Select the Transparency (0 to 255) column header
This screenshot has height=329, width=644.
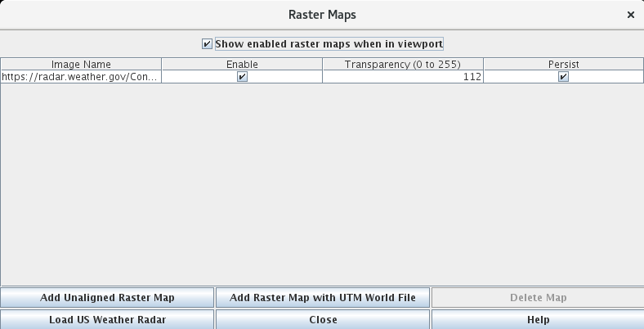click(403, 64)
